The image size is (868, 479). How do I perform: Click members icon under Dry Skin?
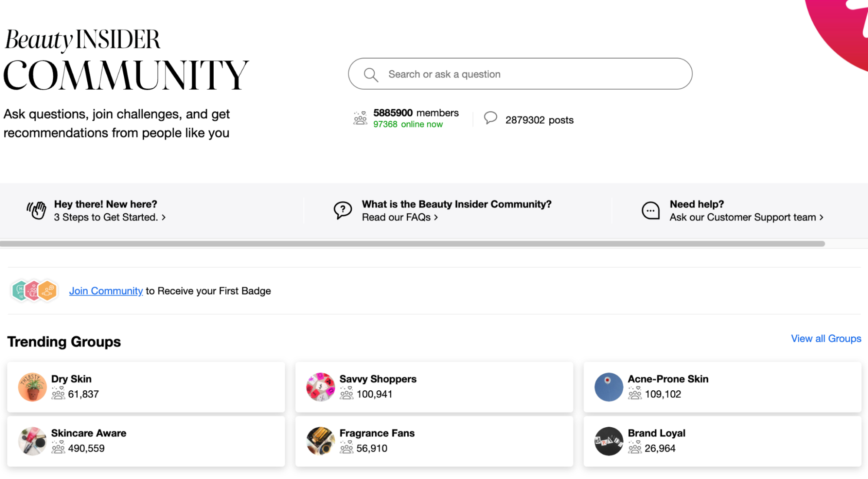58,393
